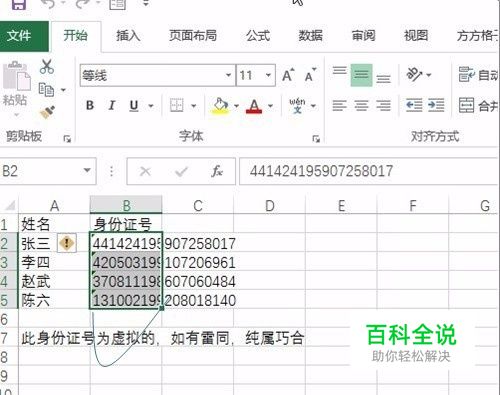Click in the formula bar value
The width and height of the screenshot is (500, 395).
coord(369,171)
